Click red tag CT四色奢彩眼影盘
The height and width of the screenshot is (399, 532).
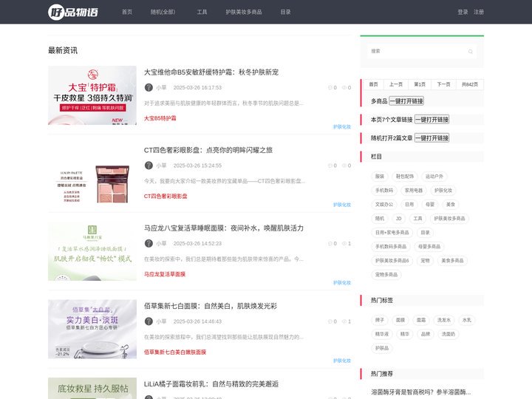[166, 196]
